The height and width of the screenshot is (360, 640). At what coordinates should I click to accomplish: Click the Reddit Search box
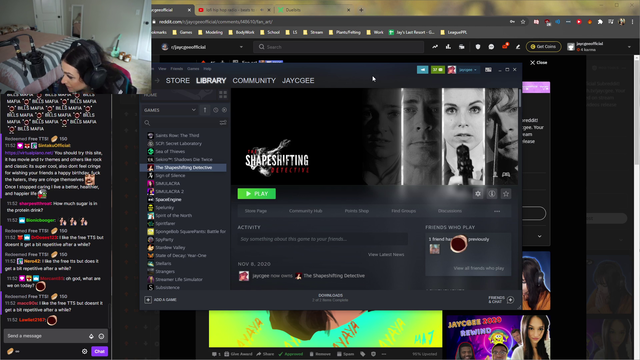pos(339,47)
